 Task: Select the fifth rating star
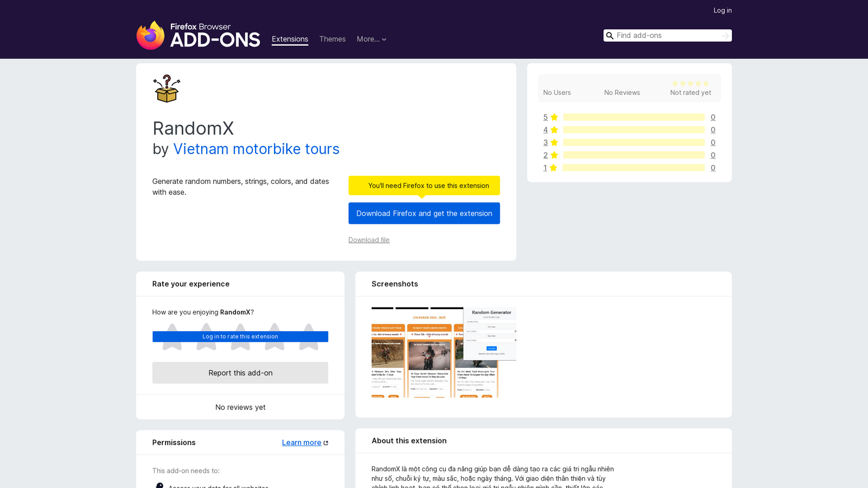[309, 337]
